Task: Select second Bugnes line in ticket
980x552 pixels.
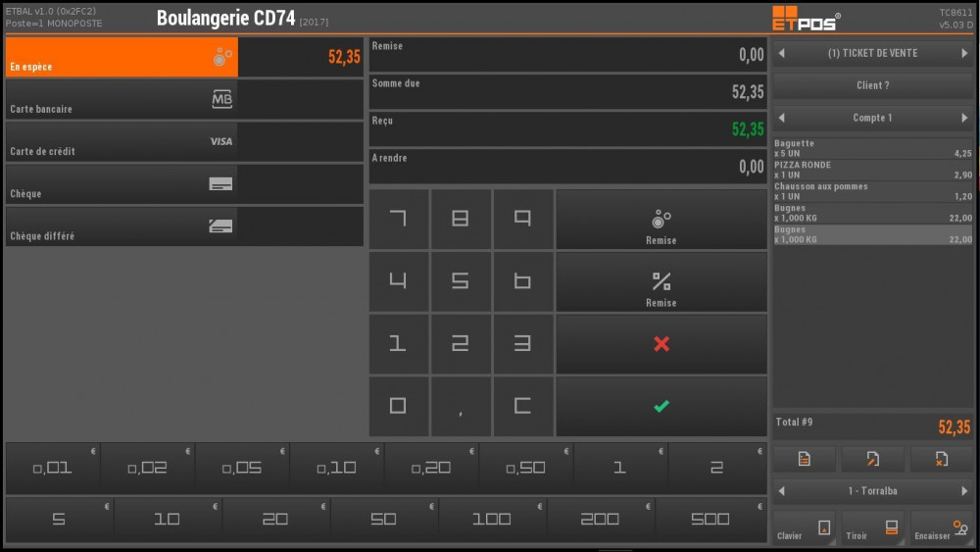Action: 872,234
